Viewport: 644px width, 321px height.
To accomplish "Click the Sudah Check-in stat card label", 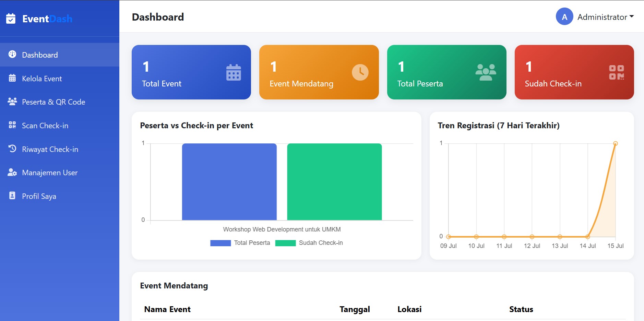I will pos(553,84).
